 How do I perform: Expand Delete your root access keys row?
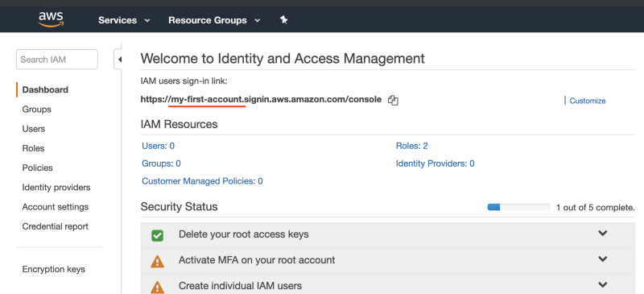(602, 233)
